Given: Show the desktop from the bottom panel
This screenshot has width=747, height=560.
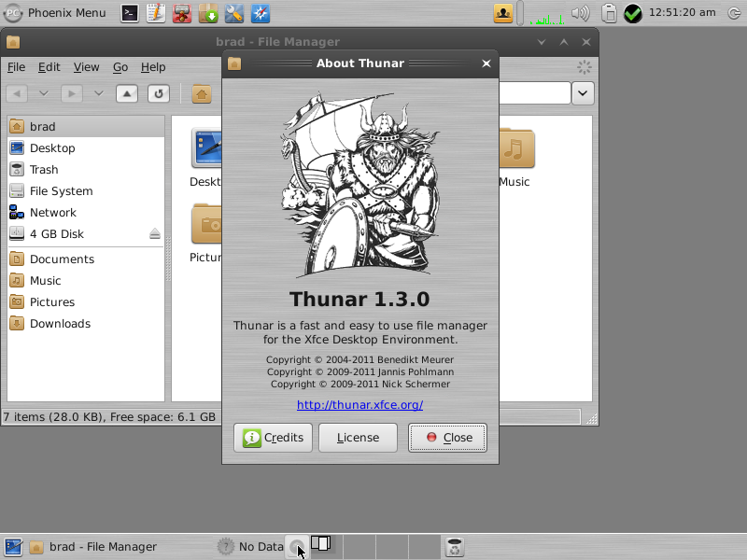Looking at the screenshot, I should tap(13, 547).
